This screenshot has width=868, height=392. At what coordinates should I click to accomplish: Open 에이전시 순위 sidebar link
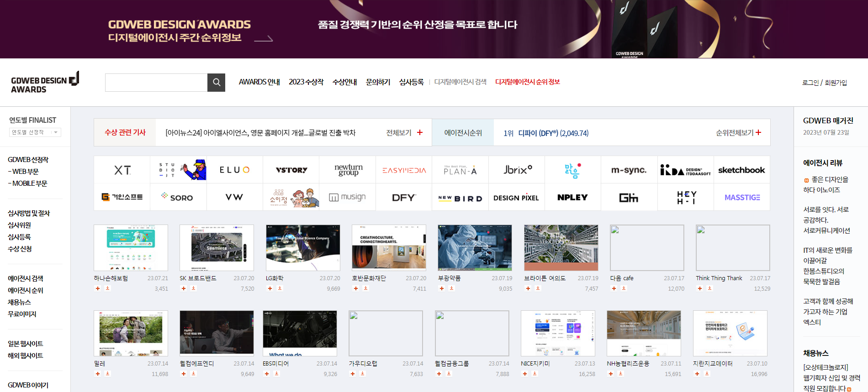(x=26, y=290)
